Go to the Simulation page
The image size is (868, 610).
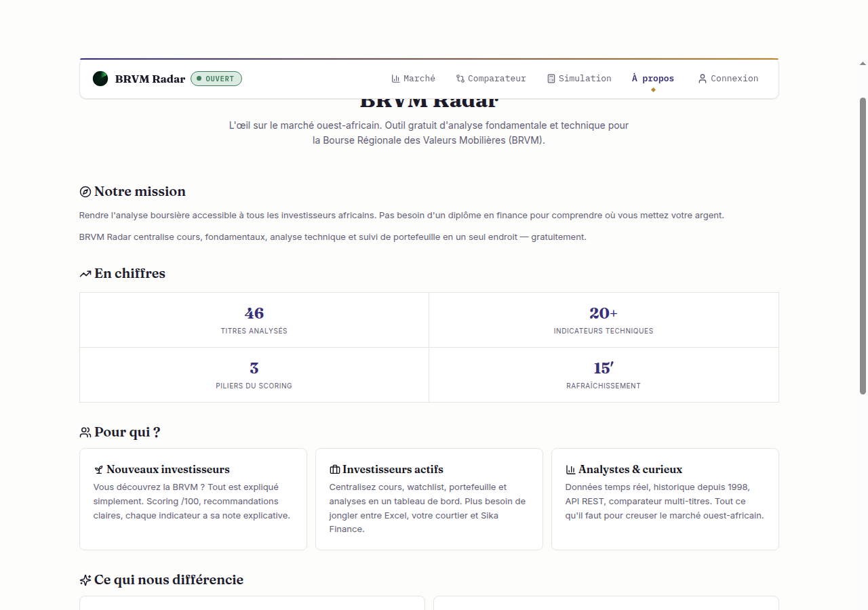click(x=579, y=79)
